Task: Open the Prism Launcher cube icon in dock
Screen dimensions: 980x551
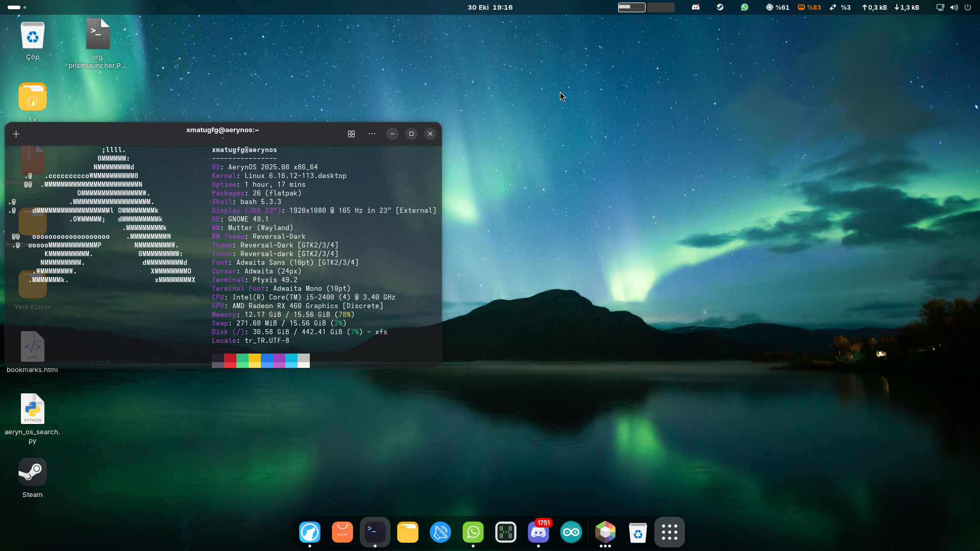Action: (x=605, y=532)
